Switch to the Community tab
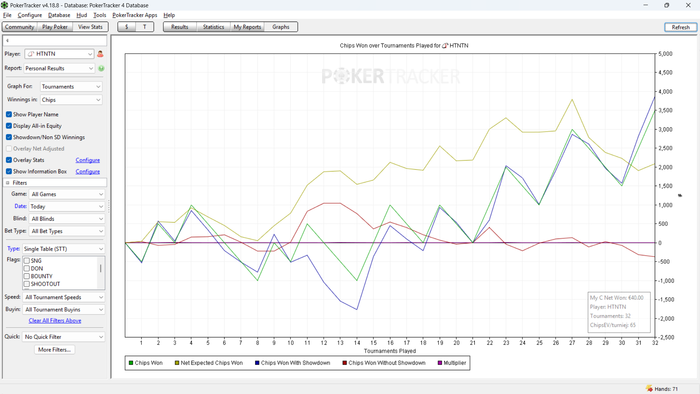The height and width of the screenshot is (394, 700). pos(20,27)
